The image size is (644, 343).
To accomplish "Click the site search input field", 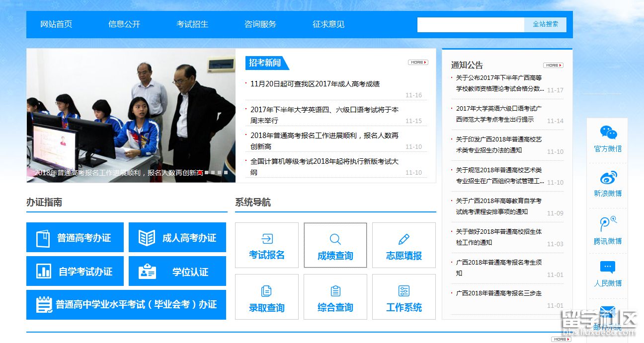I will click(x=471, y=24).
